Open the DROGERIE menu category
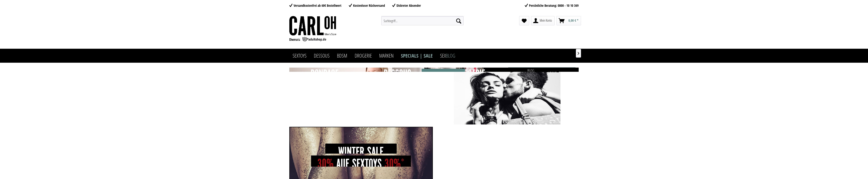This screenshot has width=868, height=179. point(363,56)
